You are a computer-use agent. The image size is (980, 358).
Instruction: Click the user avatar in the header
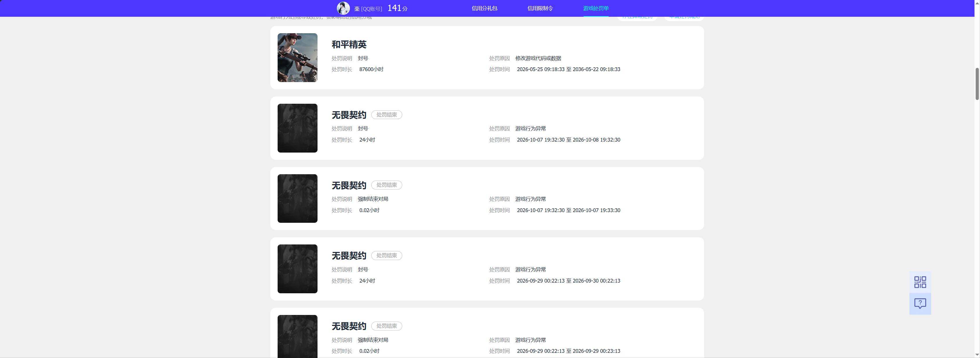click(343, 8)
